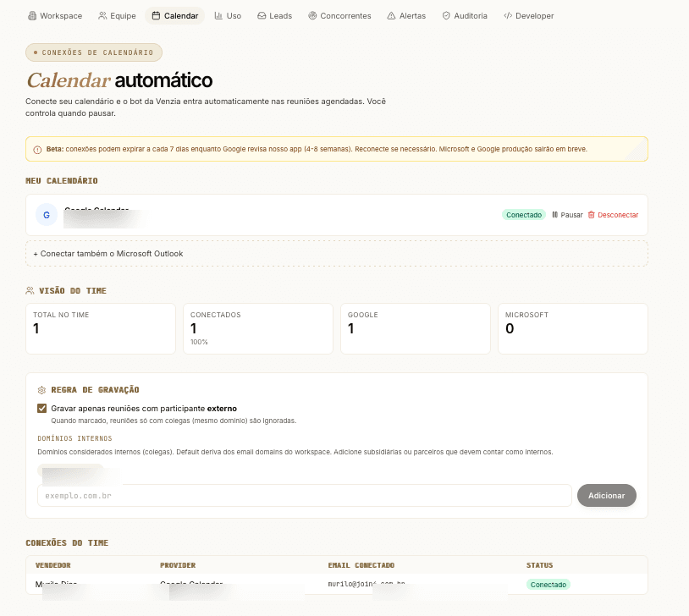Select the Total no Time card
The width and height of the screenshot is (689, 616).
[x=101, y=328]
